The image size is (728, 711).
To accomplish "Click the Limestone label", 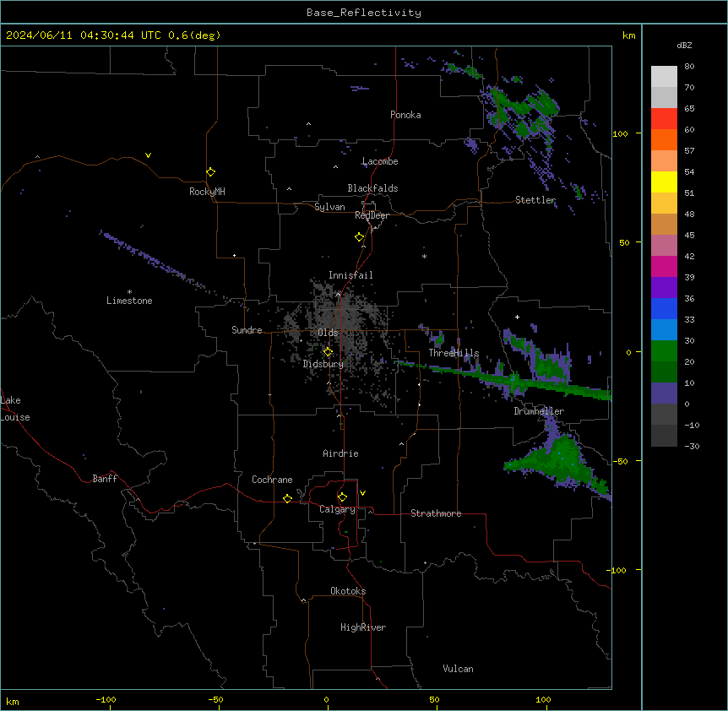I will tap(129, 301).
